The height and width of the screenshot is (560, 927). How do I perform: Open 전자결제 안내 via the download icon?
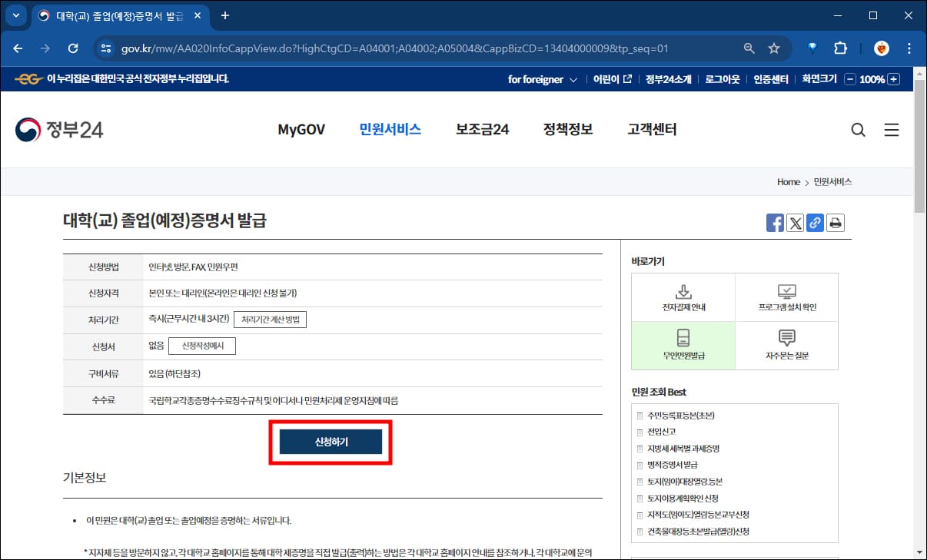tap(683, 297)
